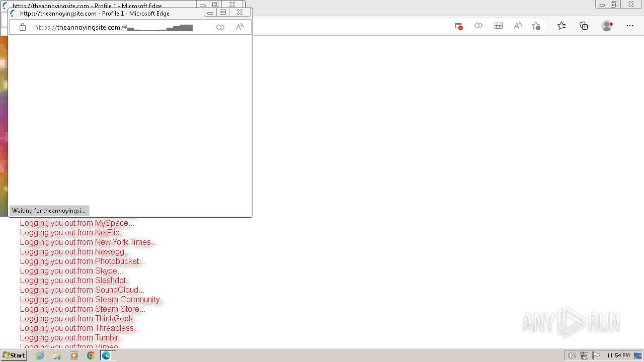Click the popups blocked icon in main toolbar

(x=458, y=26)
